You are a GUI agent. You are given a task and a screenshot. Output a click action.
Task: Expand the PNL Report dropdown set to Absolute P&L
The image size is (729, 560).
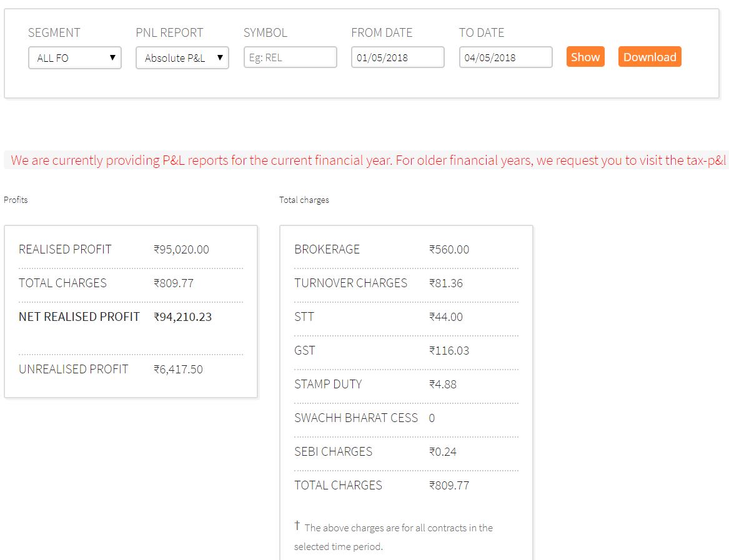(182, 58)
